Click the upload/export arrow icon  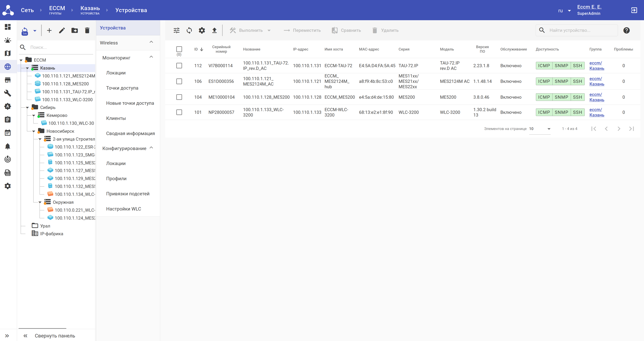click(x=214, y=30)
